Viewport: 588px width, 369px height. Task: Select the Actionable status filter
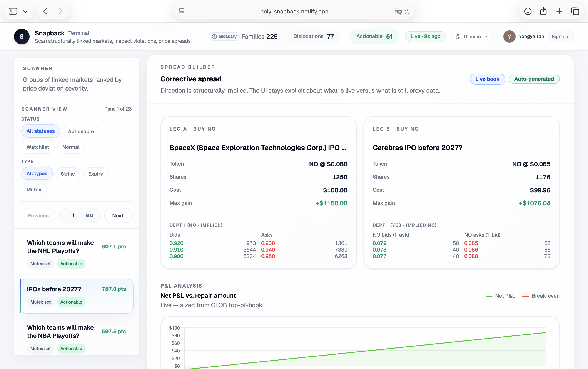click(81, 131)
